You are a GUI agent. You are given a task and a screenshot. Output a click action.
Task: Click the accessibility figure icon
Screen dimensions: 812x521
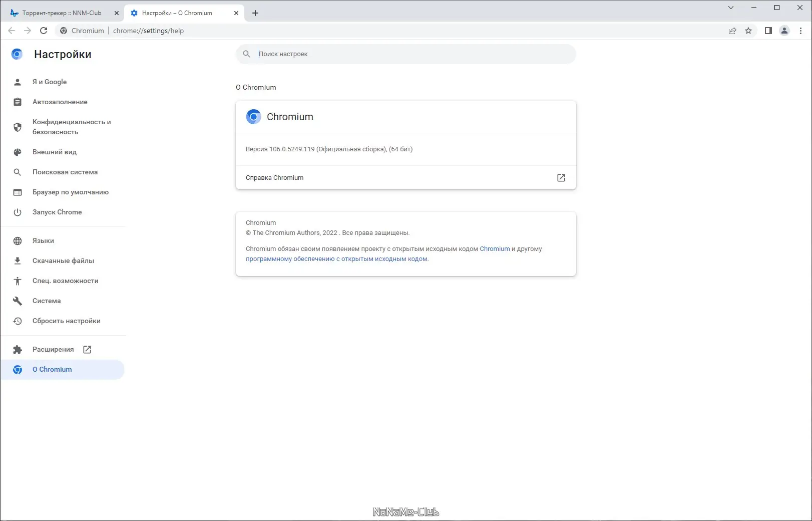coord(18,281)
